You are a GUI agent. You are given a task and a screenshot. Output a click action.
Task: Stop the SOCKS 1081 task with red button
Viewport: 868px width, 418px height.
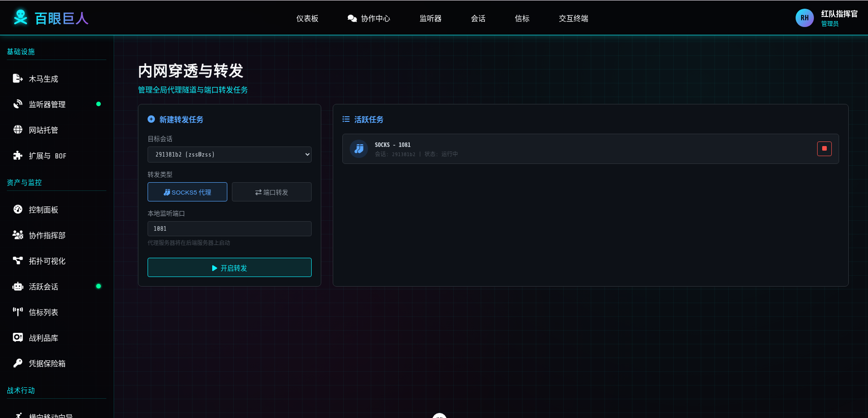pos(824,149)
